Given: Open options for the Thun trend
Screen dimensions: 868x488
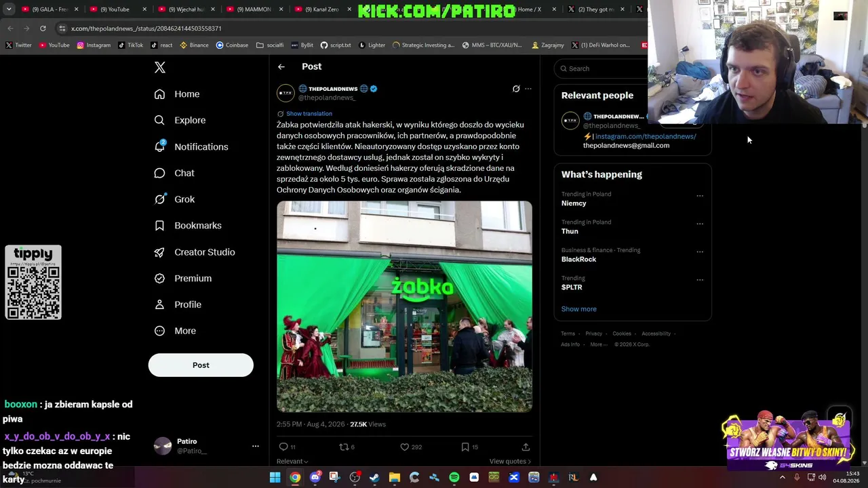Looking at the screenshot, I should click(700, 224).
